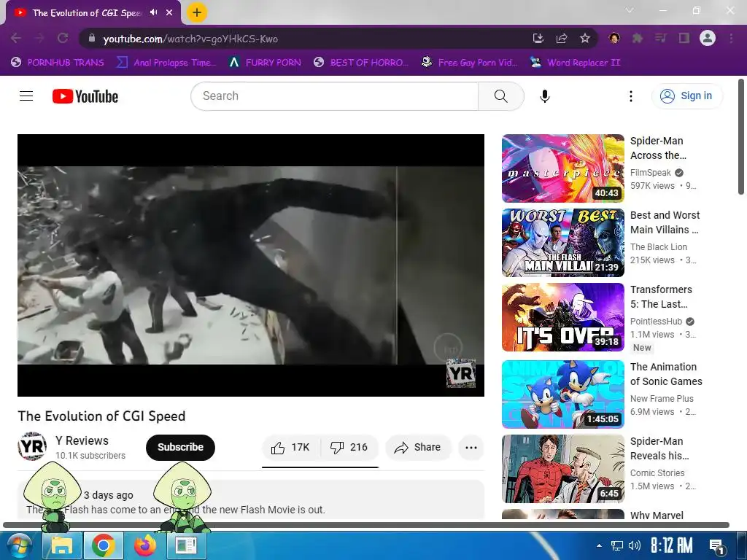This screenshot has width=747, height=560.
Task: Go back with browser back arrow
Action: click(x=16, y=38)
